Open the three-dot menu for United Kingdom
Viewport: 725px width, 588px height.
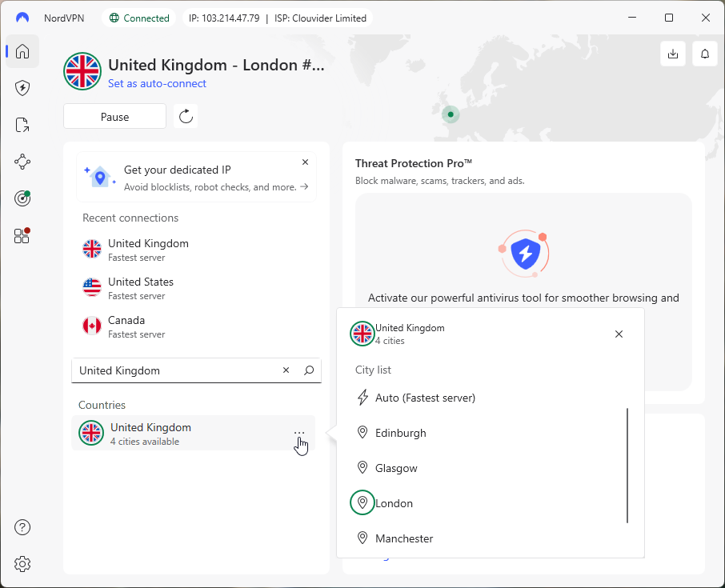click(299, 433)
